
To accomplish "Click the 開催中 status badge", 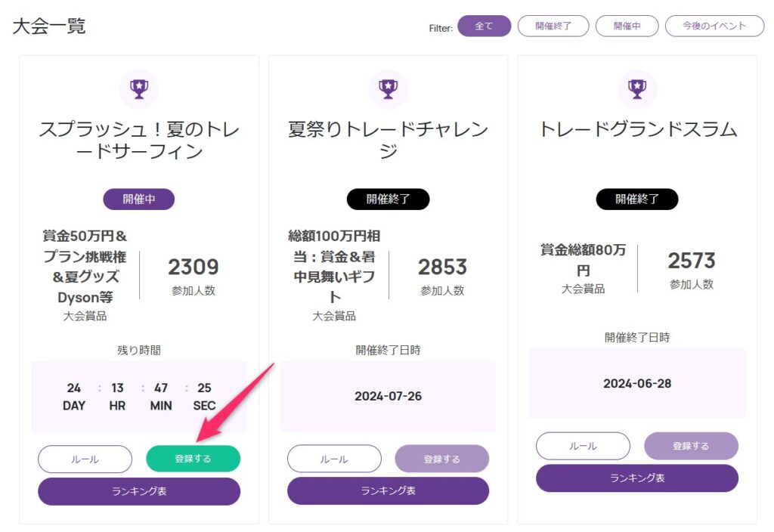I will point(139,199).
